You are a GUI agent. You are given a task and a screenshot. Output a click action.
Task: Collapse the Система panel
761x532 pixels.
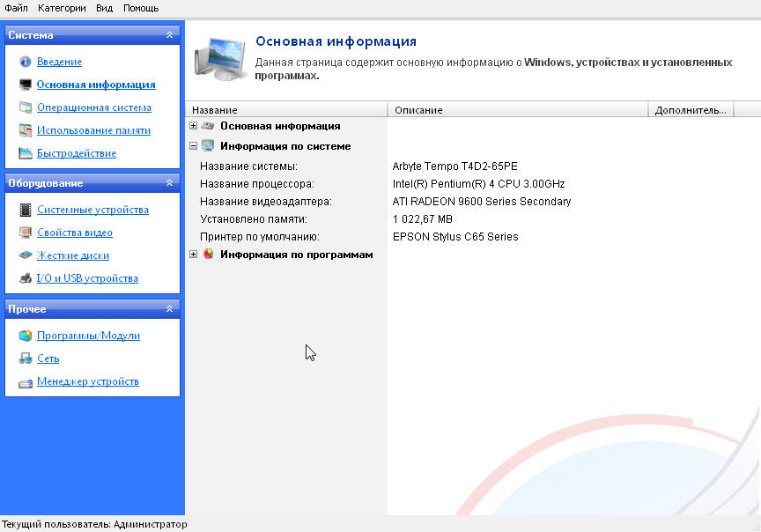[x=169, y=35]
